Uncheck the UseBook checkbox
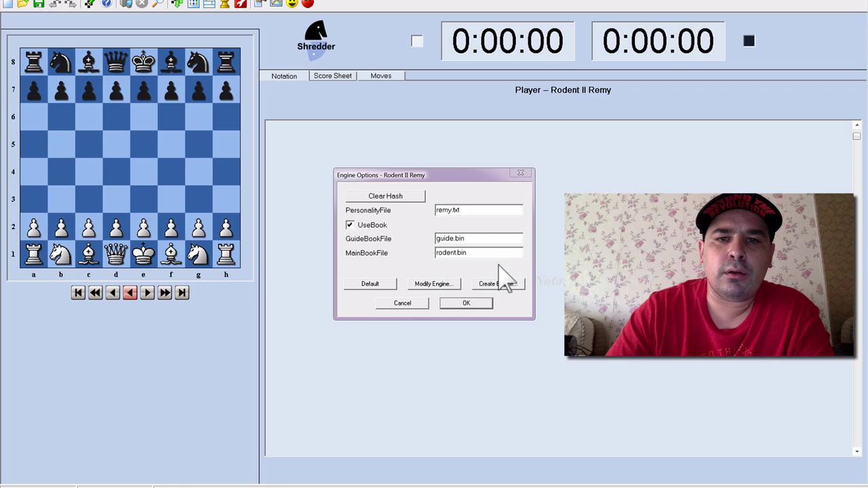The height and width of the screenshot is (488, 868). (x=350, y=224)
